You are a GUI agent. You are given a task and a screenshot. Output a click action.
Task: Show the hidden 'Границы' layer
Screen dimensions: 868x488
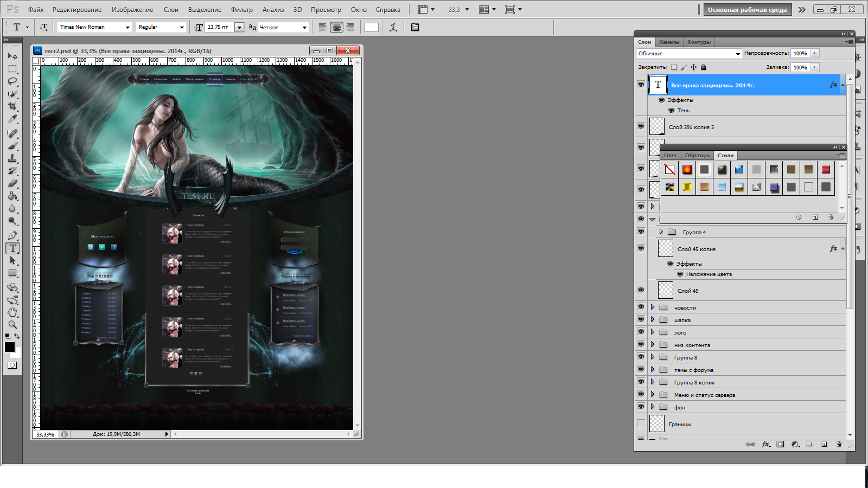pos(641,423)
